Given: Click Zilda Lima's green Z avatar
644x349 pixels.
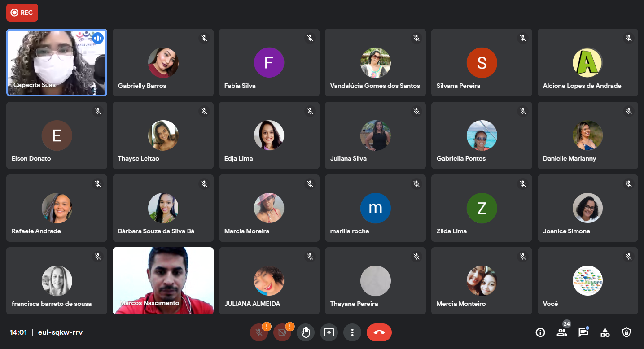Looking at the screenshot, I should point(482,208).
